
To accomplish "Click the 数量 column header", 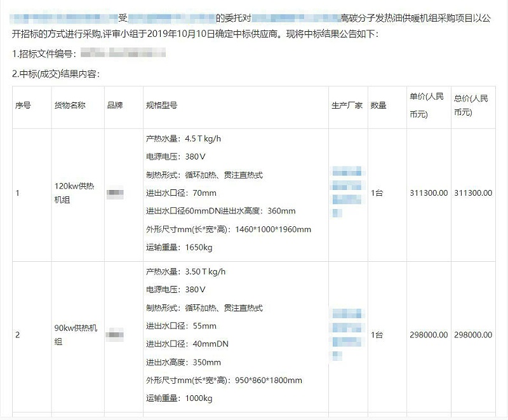I will 378,105.
